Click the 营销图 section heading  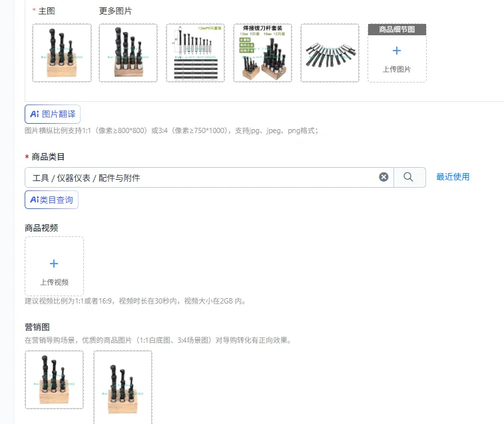37,327
